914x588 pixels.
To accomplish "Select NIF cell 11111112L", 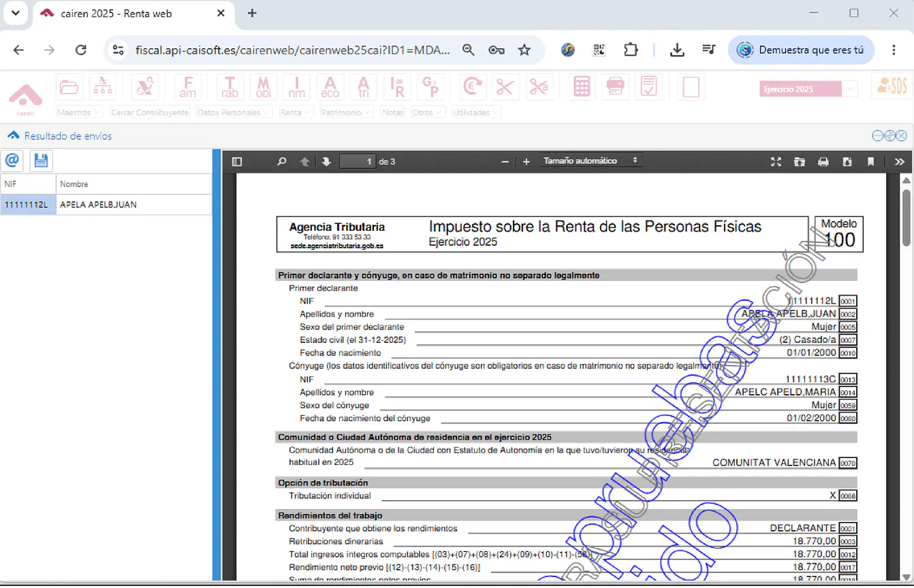I will [x=28, y=204].
